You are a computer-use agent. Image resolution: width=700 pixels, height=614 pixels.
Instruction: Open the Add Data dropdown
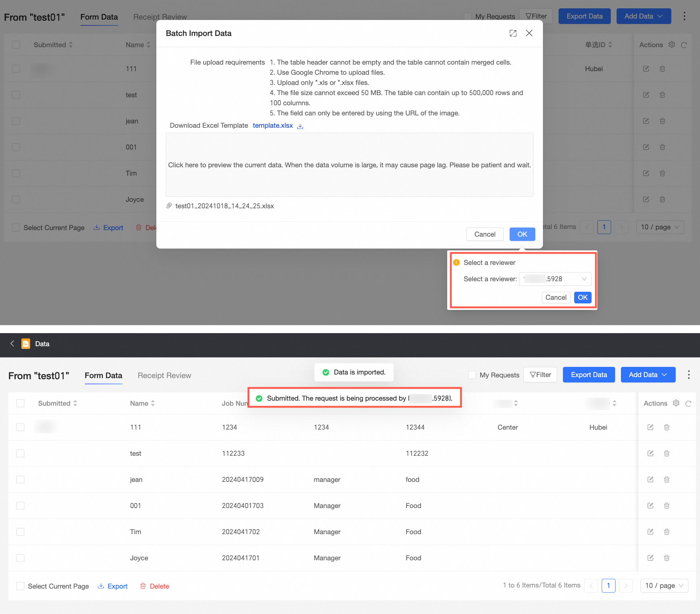tap(648, 375)
